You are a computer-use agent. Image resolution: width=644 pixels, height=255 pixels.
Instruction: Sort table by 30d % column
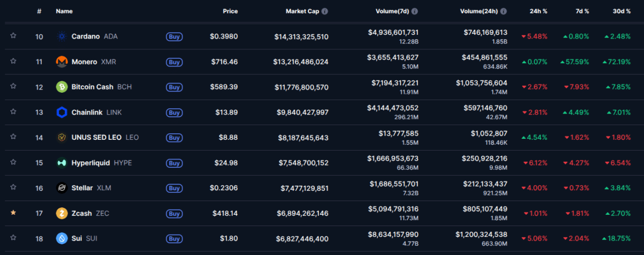(x=621, y=11)
